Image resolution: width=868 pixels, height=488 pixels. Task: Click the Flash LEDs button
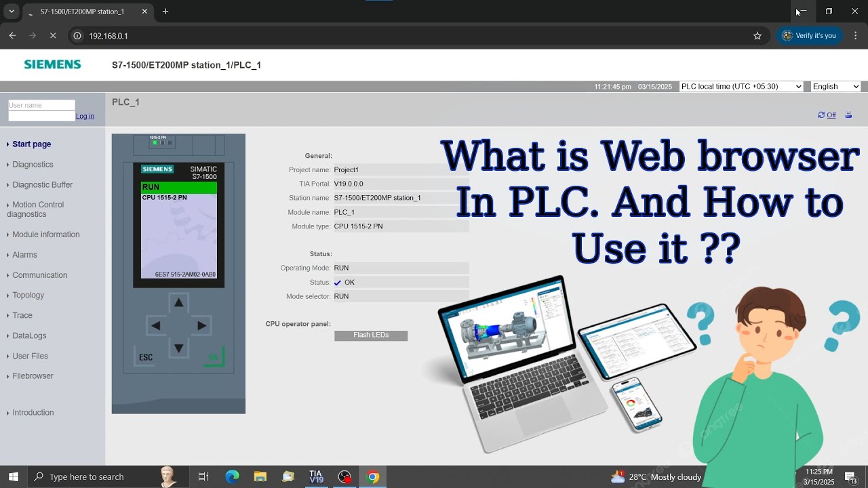click(x=371, y=335)
